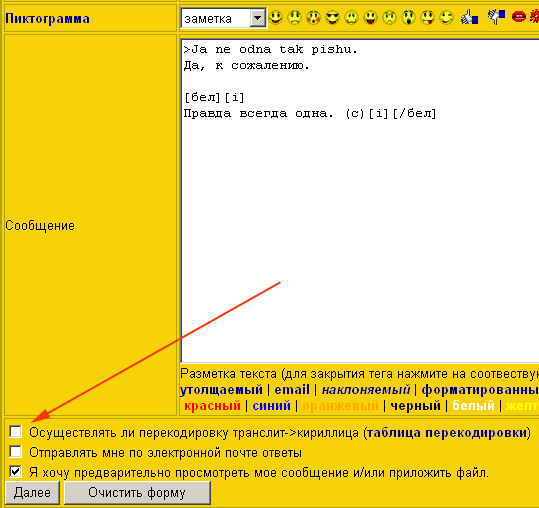Screen dimensions: 539x508
Task: Click the 'Очистить форму' button
Action: pyautogui.click(x=137, y=493)
